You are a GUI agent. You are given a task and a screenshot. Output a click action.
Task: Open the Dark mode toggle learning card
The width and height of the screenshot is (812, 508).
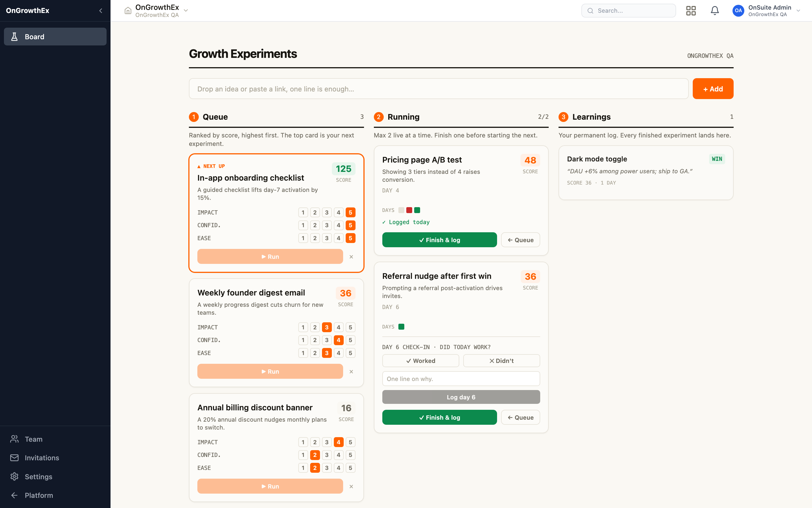tap(646, 173)
